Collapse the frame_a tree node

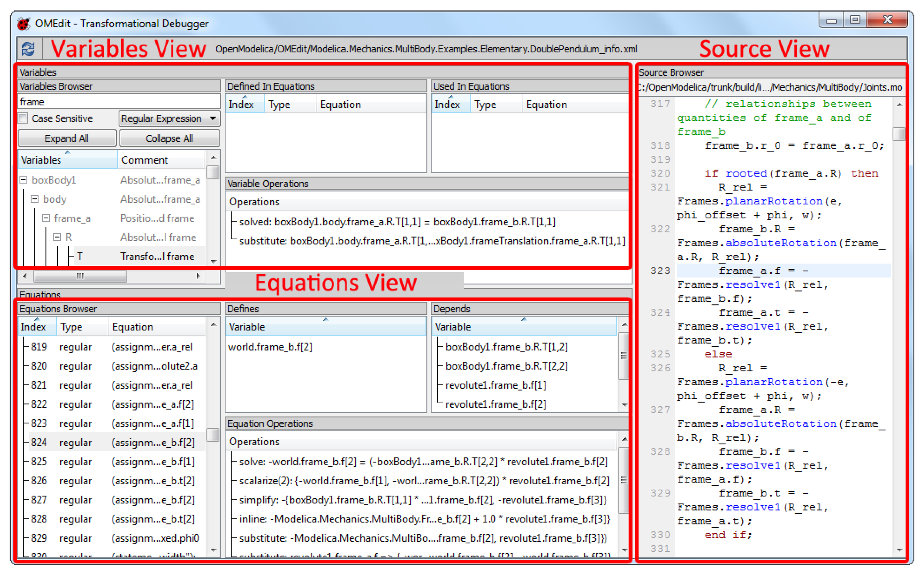pos(46,218)
